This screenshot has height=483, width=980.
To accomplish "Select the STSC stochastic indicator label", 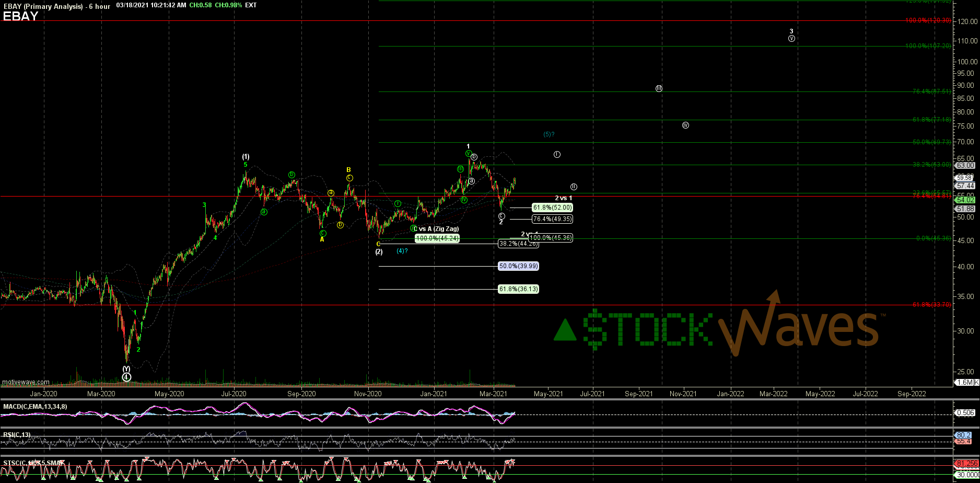I will tap(33, 463).
